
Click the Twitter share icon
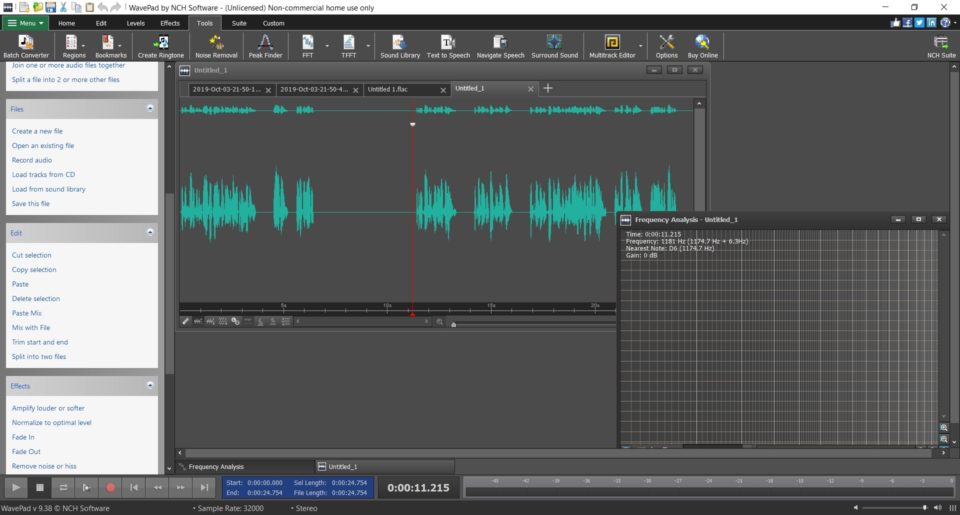click(x=919, y=23)
